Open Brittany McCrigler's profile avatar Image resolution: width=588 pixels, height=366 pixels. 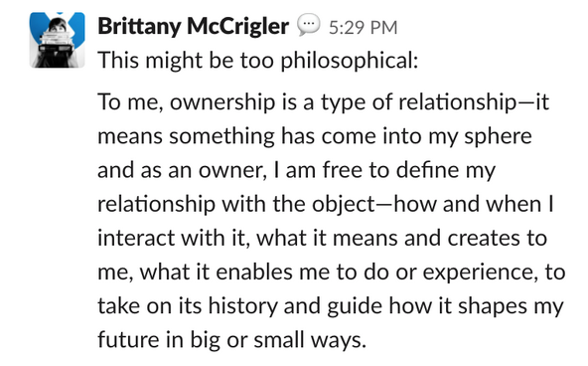pos(57,40)
